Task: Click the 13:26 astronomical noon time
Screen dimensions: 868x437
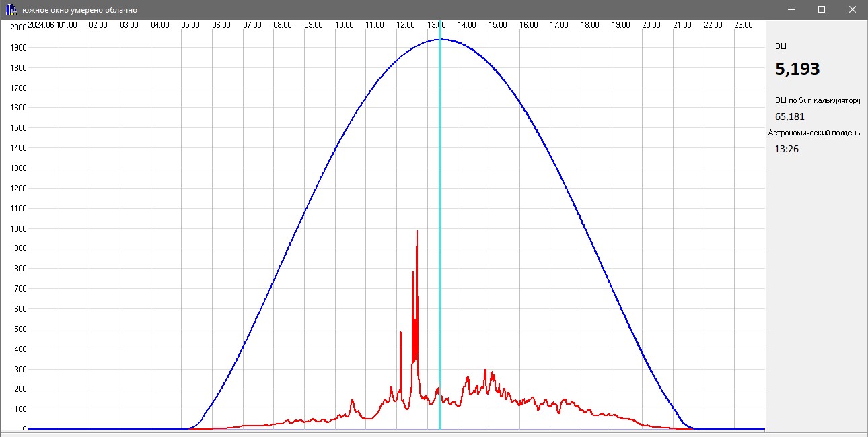Action: point(787,149)
